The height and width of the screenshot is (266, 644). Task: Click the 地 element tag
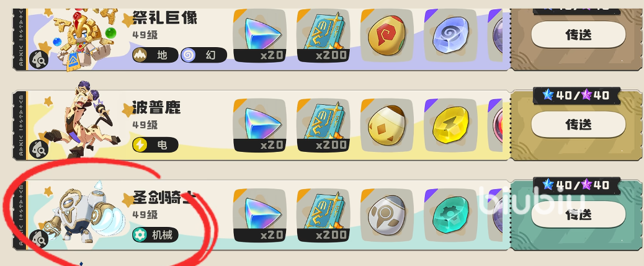click(155, 55)
